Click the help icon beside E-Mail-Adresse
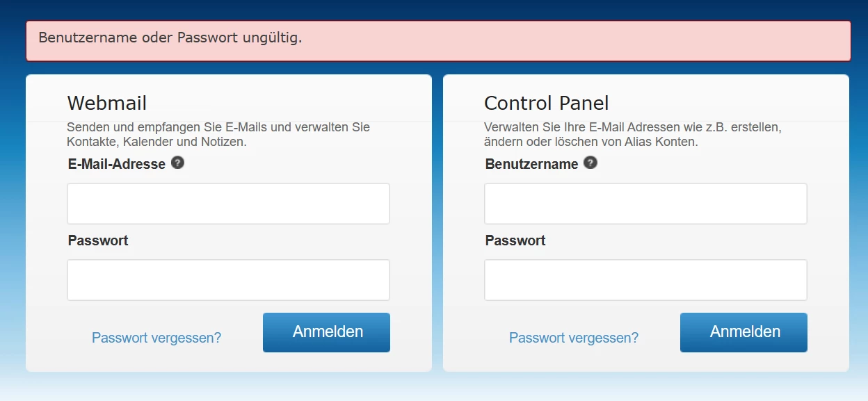The height and width of the screenshot is (401, 868). [x=177, y=163]
